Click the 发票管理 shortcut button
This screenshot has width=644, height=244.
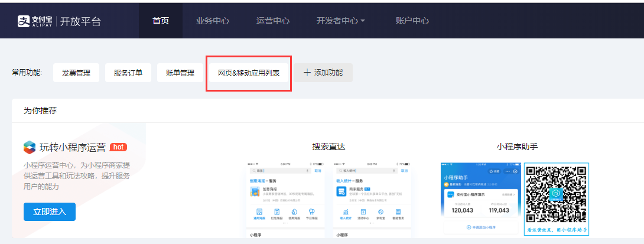tap(76, 73)
